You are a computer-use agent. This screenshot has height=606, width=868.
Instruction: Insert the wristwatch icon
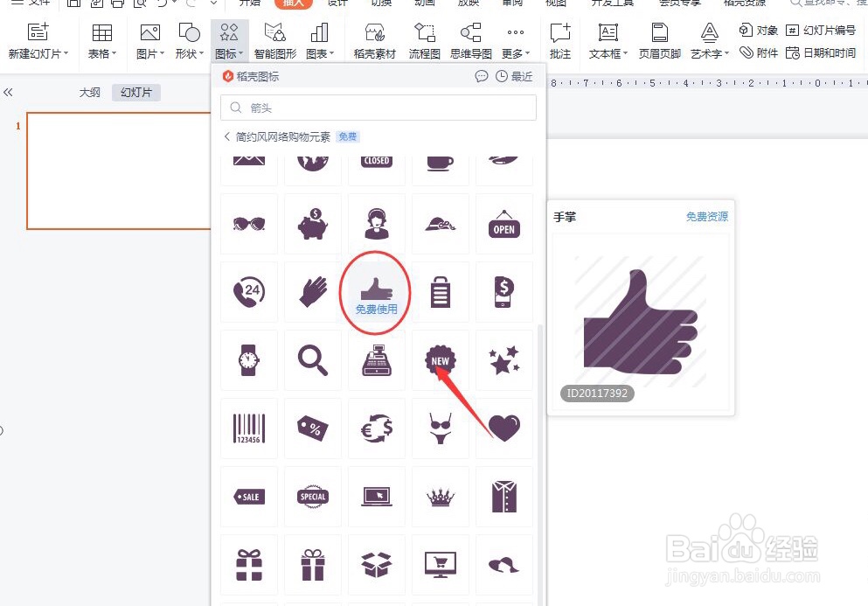pos(249,360)
